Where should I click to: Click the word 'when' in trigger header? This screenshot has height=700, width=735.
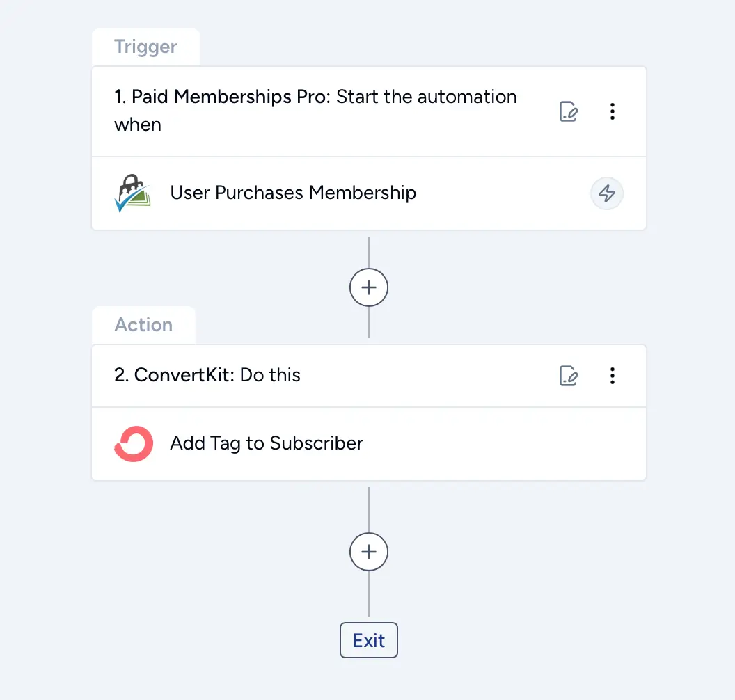138,125
